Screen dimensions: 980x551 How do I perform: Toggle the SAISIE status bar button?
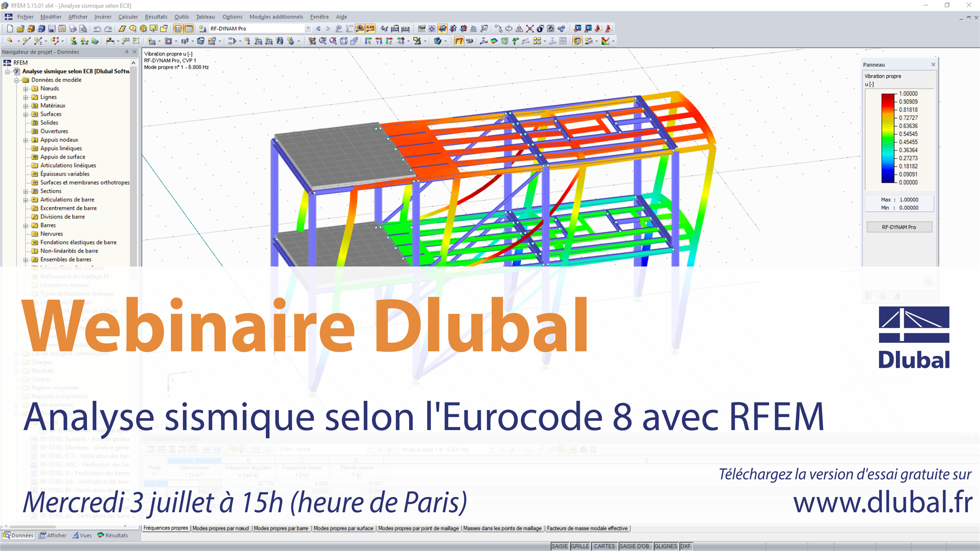(559, 546)
